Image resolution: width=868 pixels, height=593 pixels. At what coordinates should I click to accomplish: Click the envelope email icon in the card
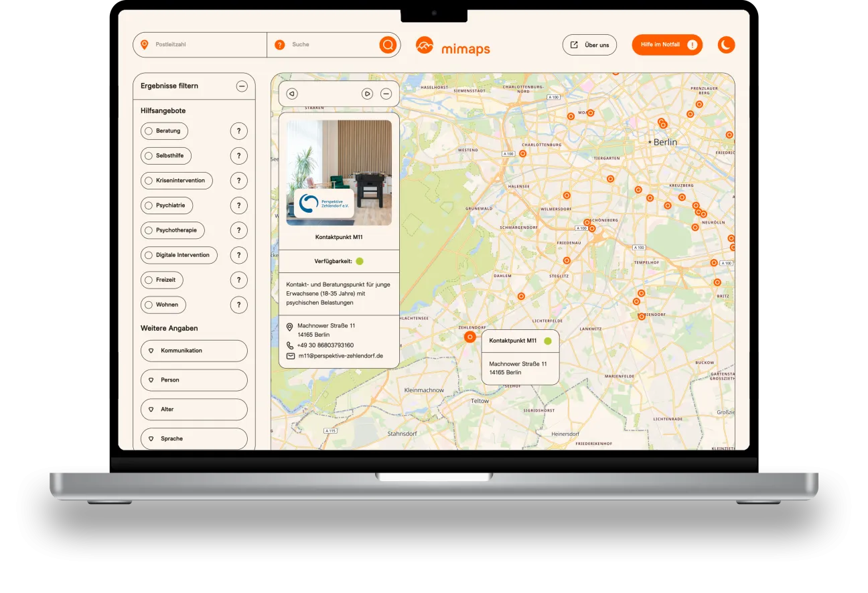291,356
